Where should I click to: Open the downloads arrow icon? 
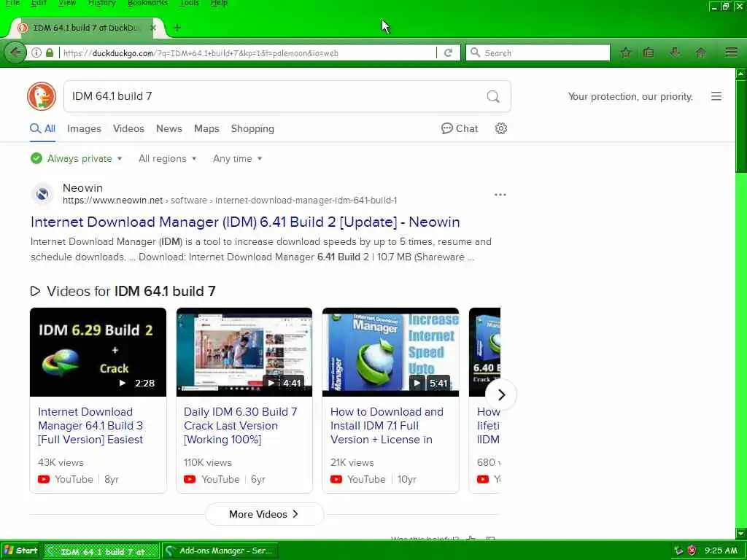(675, 52)
